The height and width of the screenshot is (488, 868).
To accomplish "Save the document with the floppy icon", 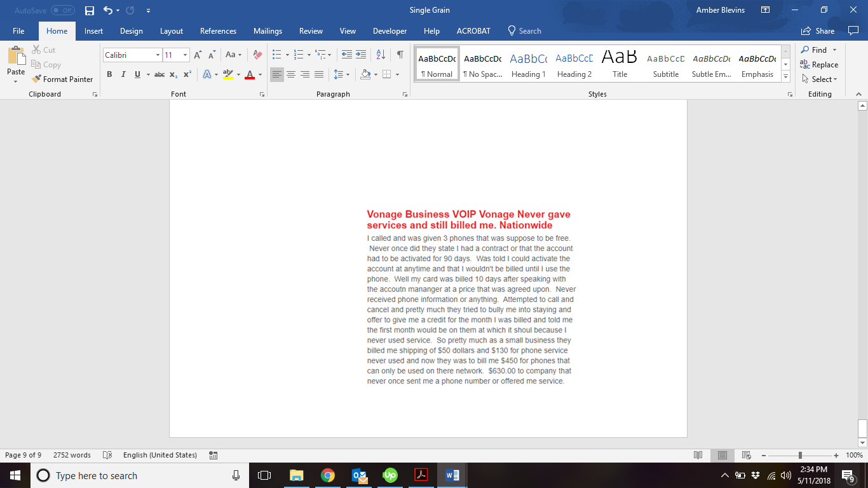I will click(x=90, y=10).
